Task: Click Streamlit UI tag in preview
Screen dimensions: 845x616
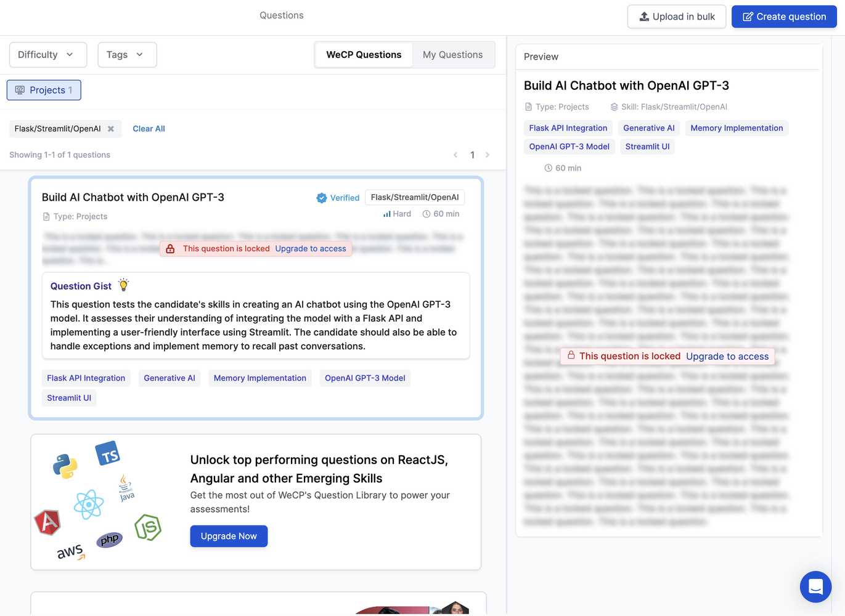Action: coord(647,147)
